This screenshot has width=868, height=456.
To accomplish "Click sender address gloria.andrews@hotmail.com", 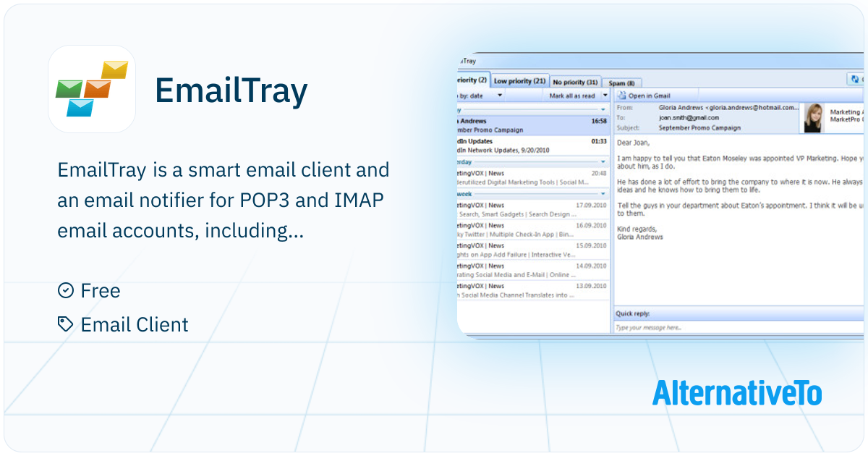I will (x=751, y=107).
